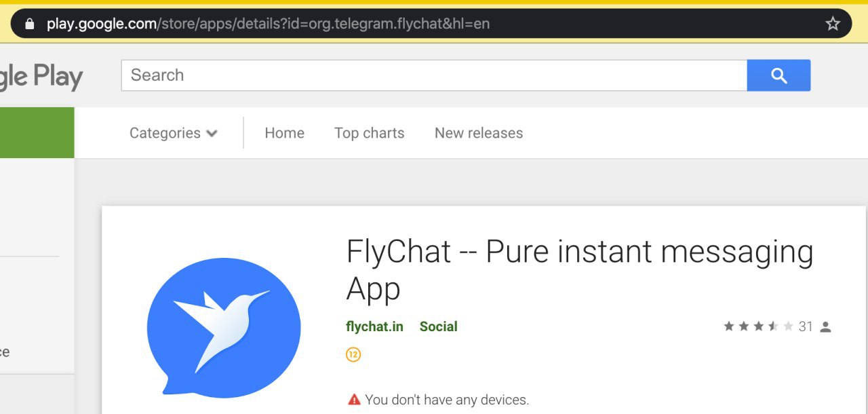Click the ratings count person icon
The height and width of the screenshot is (414, 868).
point(825,327)
